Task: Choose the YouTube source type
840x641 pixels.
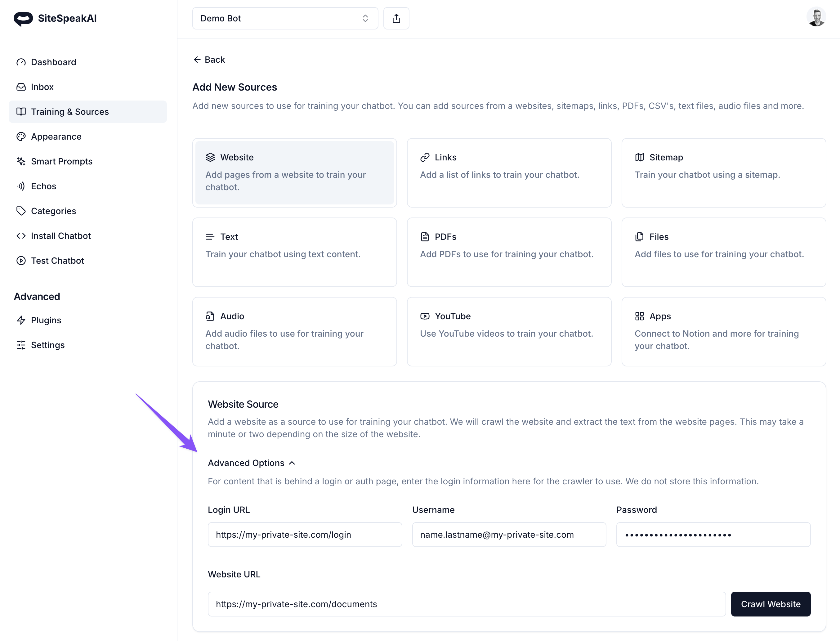Action: coord(509,332)
